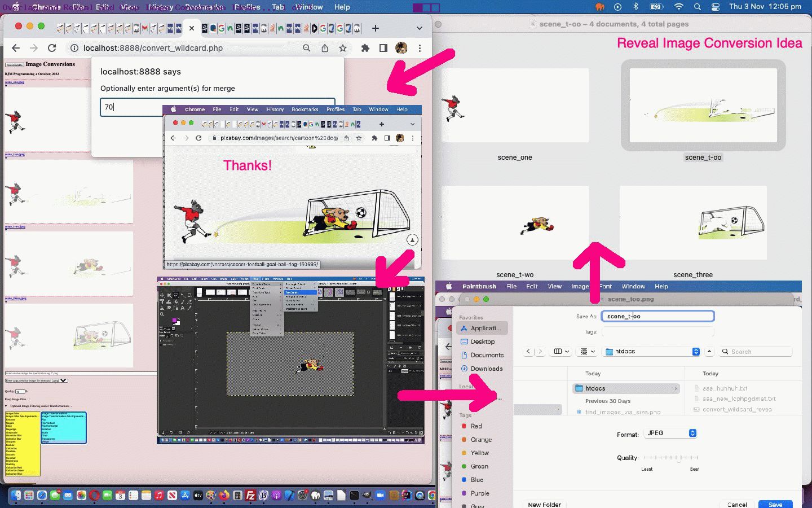The image size is (812, 508).
Task: Click Wi-Fi status icon
Action: pos(679,7)
